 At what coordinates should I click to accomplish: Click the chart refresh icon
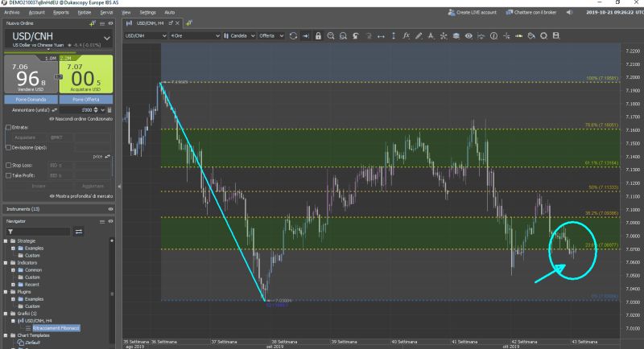tap(294, 36)
